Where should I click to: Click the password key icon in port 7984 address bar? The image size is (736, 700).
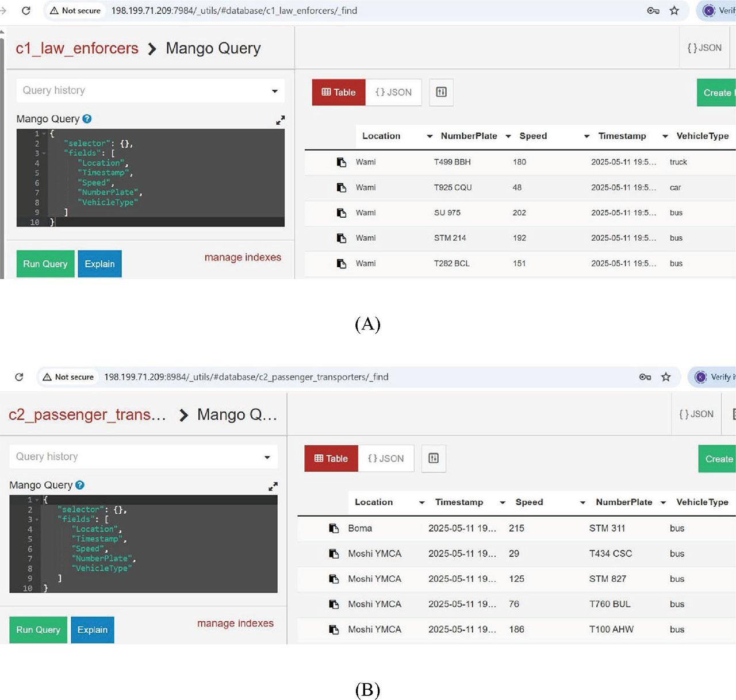pos(653,10)
